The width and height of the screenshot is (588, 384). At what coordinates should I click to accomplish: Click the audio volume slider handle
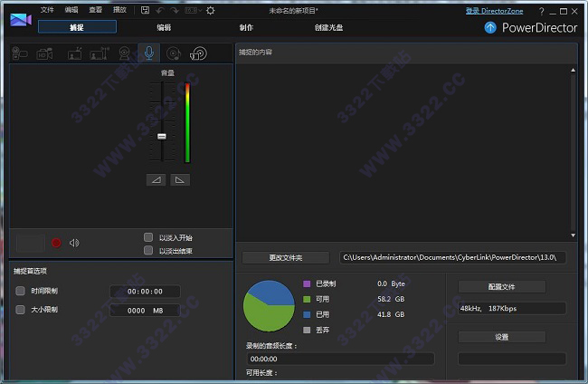[162, 136]
